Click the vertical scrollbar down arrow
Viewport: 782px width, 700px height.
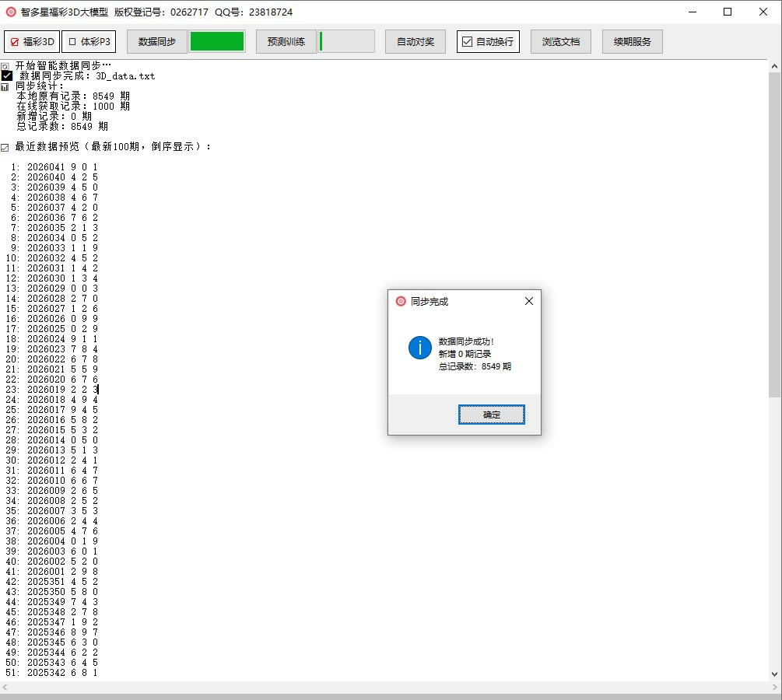774,674
